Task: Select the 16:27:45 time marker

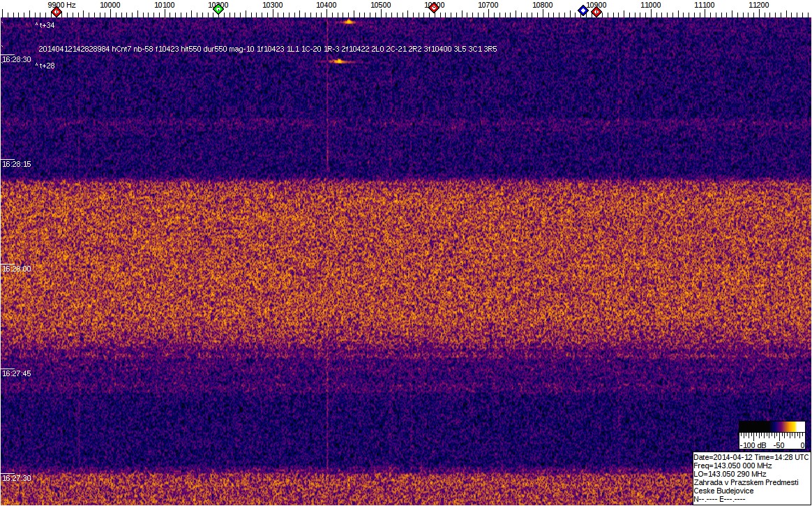Action: tap(16, 373)
